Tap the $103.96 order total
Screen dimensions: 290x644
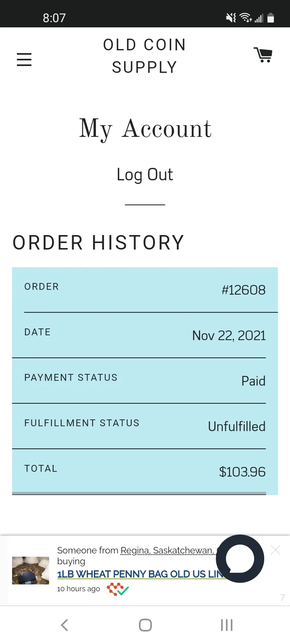coord(242,472)
